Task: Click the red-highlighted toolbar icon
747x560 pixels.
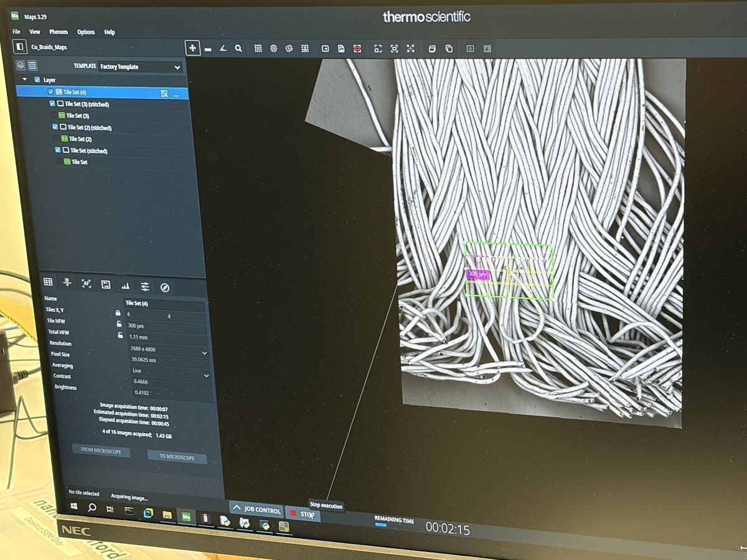Action: tap(357, 48)
